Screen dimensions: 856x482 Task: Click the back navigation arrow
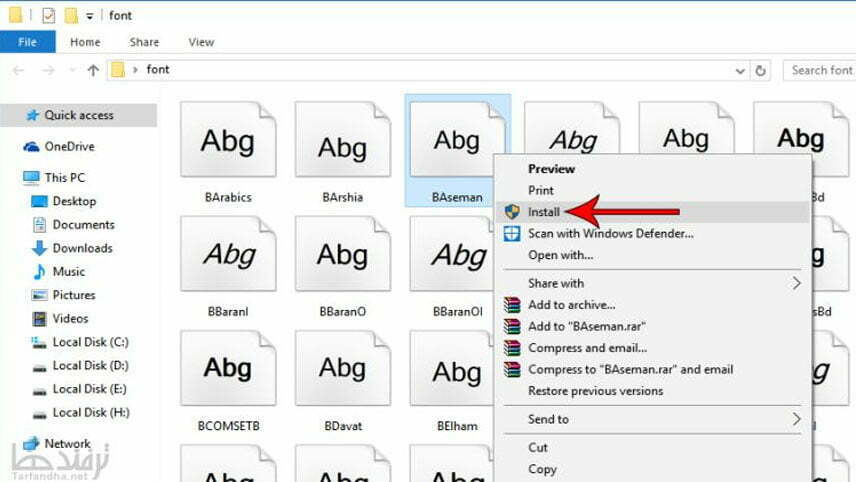coord(18,70)
